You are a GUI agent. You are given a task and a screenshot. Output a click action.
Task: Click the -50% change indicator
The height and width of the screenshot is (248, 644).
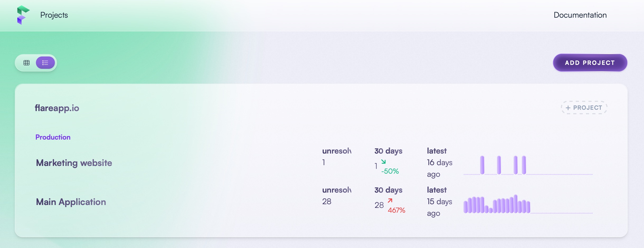point(390,171)
